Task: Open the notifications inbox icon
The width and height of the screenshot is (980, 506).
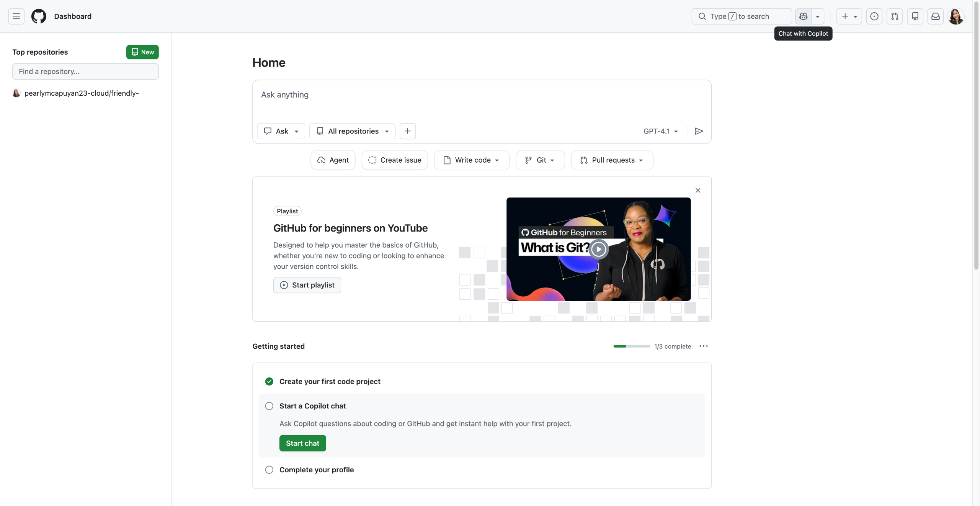Action: (935, 16)
